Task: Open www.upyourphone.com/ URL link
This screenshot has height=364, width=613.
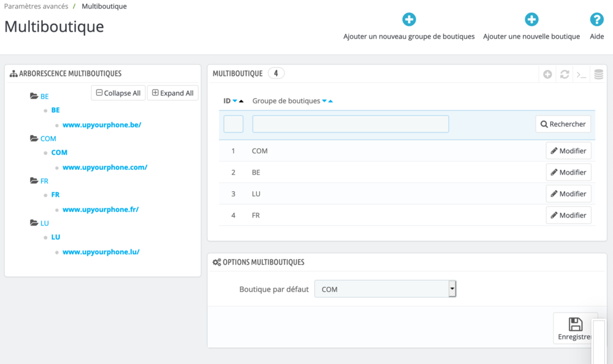Action: point(105,167)
